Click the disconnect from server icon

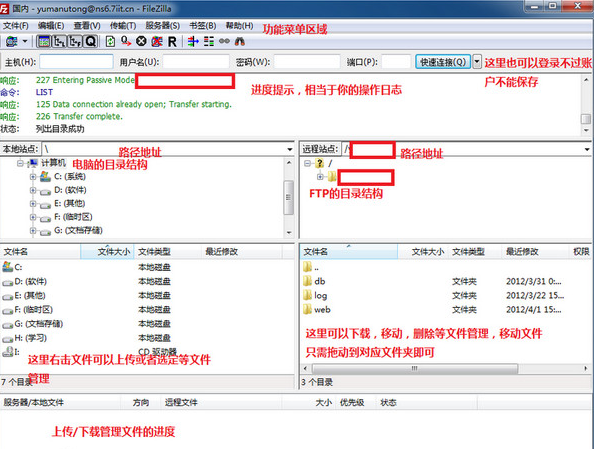coord(157,41)
